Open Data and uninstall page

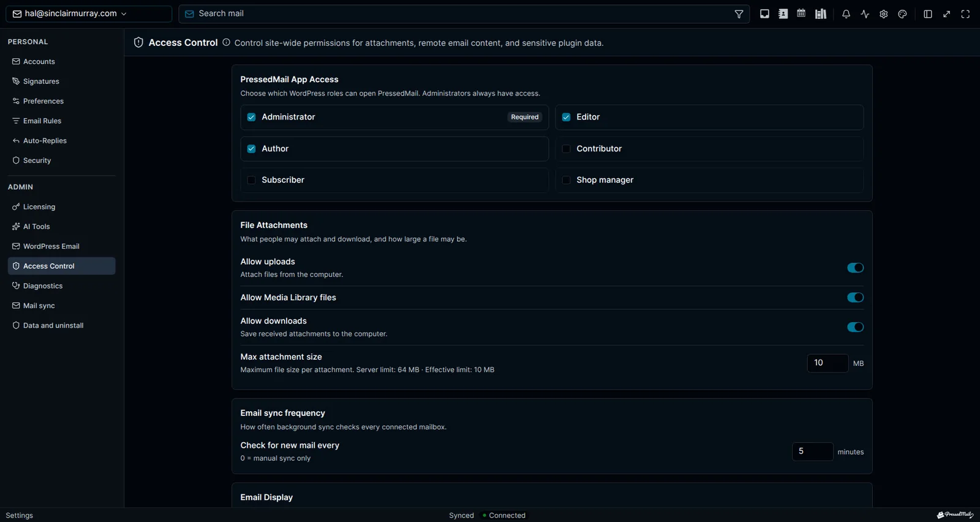click(x=61, y=325)
